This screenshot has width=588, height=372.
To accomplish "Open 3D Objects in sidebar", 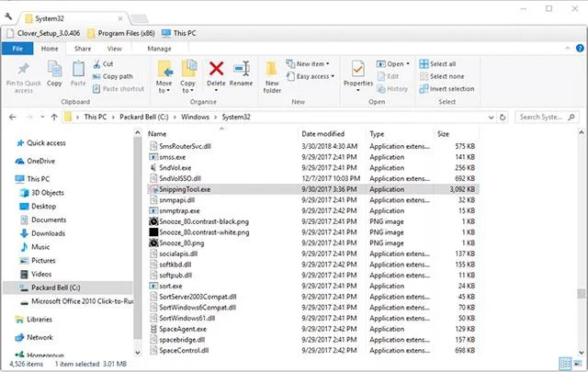I will (42, 193).
